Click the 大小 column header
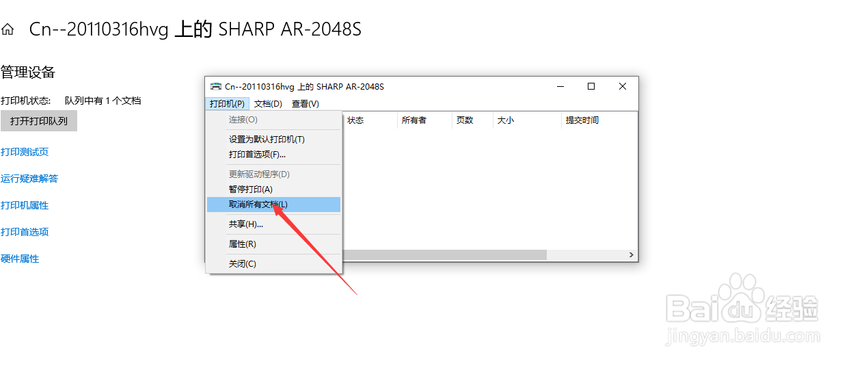 [527, 120]
